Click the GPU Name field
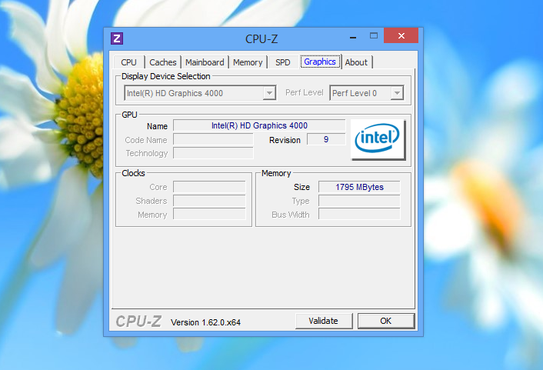The width and height of the screenshot is (543, 370). tap(259, 125)
